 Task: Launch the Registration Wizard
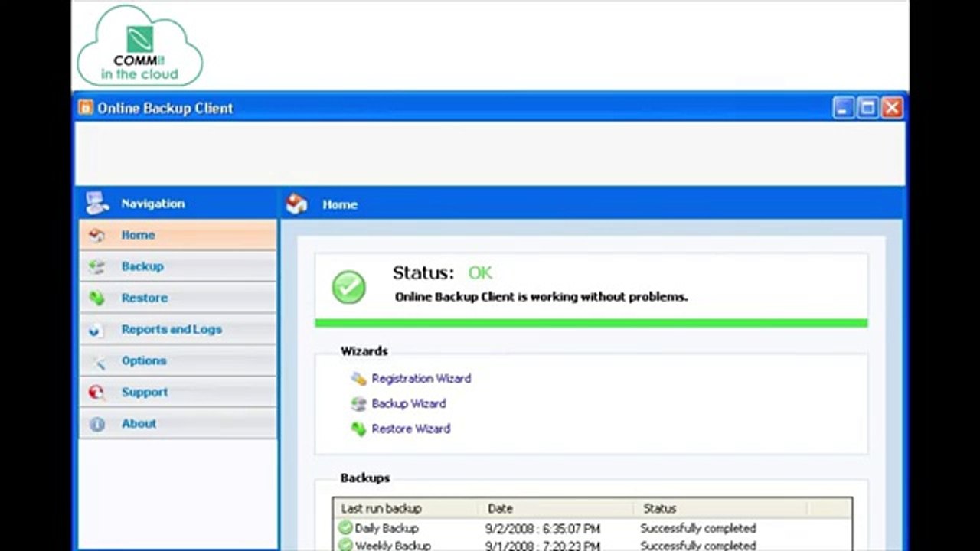click(421, 378)
